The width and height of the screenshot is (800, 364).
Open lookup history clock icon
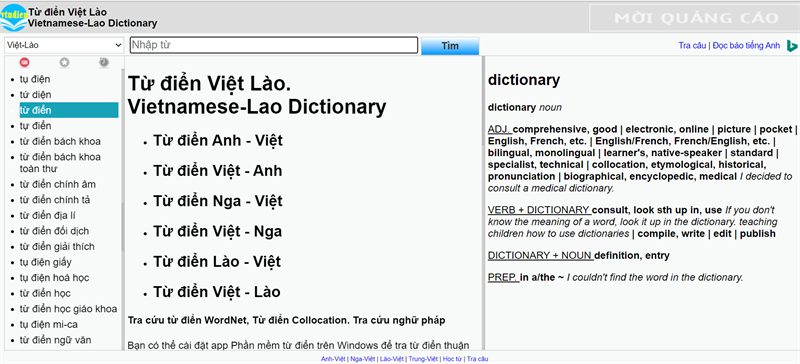coord(104,62)
